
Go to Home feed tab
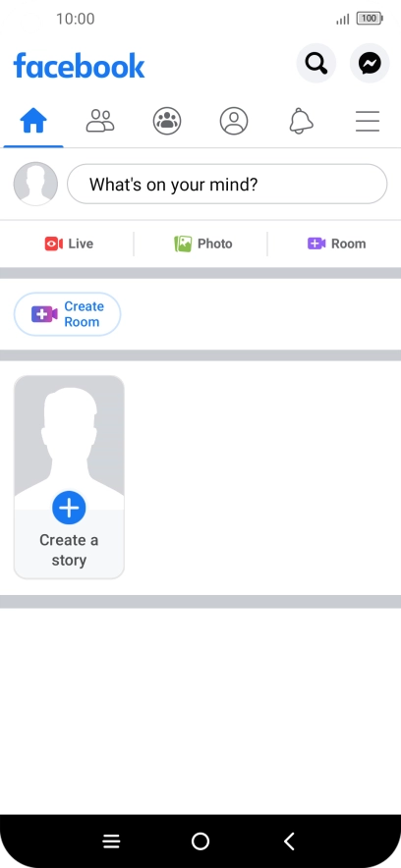click(x=33, y=121)
